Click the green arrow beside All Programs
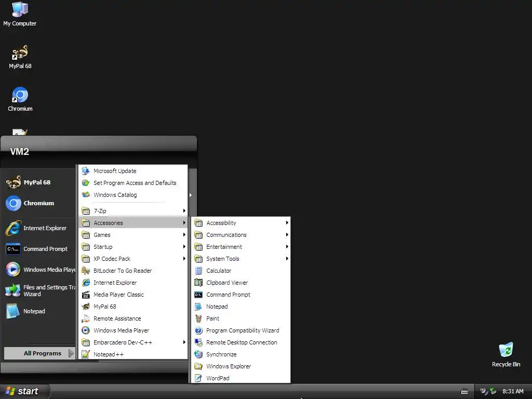532x399 pixels. click(71, 353)
